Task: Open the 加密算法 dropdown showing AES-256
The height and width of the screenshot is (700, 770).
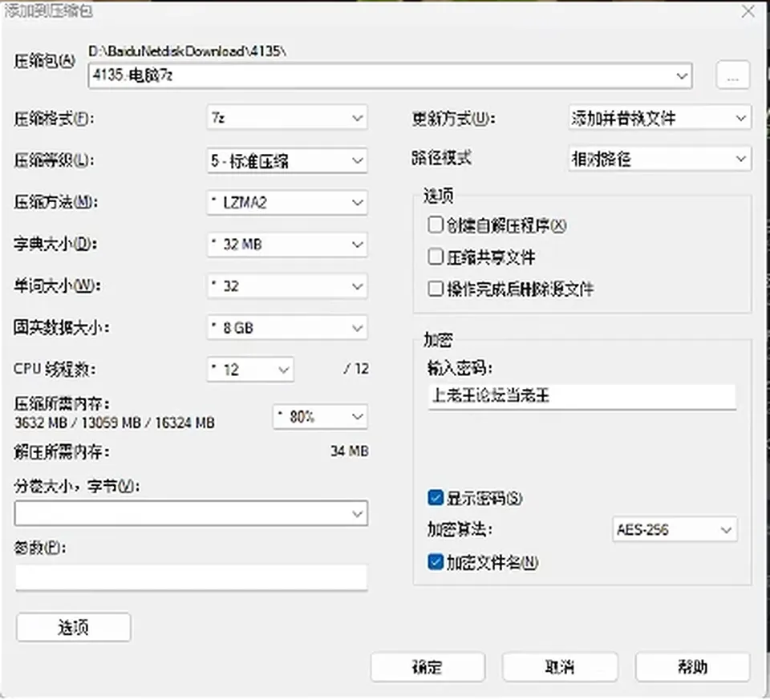Action: pos(675,530)
